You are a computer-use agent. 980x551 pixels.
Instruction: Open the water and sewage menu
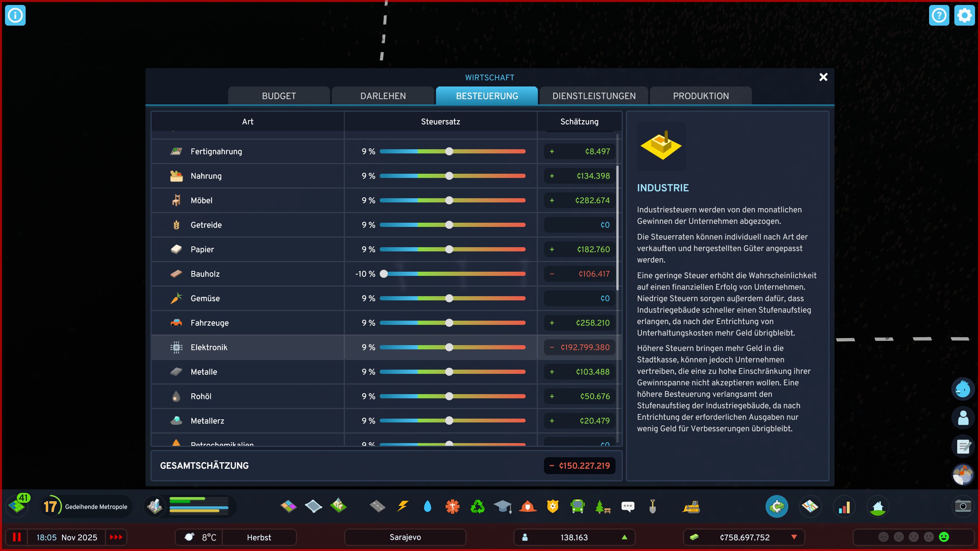coord(428,506)
